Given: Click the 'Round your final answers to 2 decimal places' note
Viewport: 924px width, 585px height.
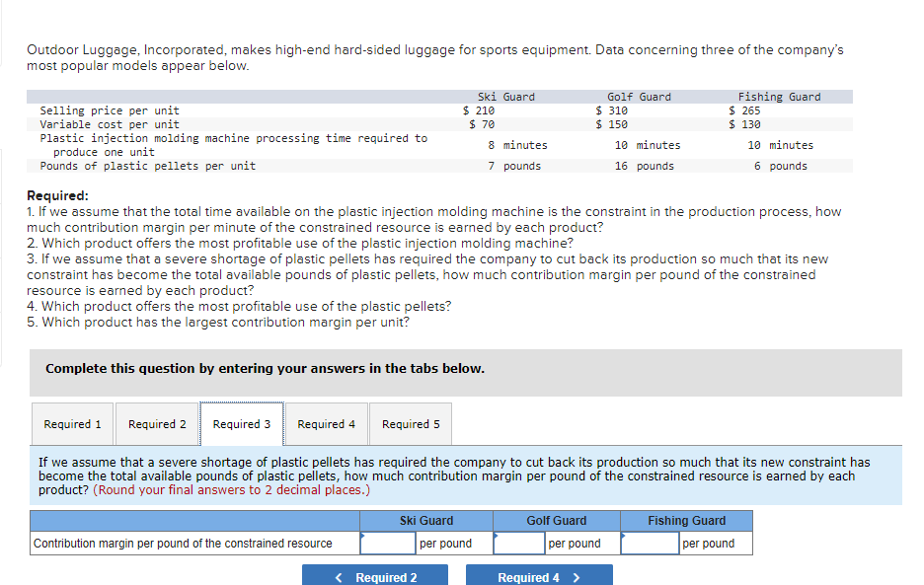Looking at the screenshot, I should 232,490.
